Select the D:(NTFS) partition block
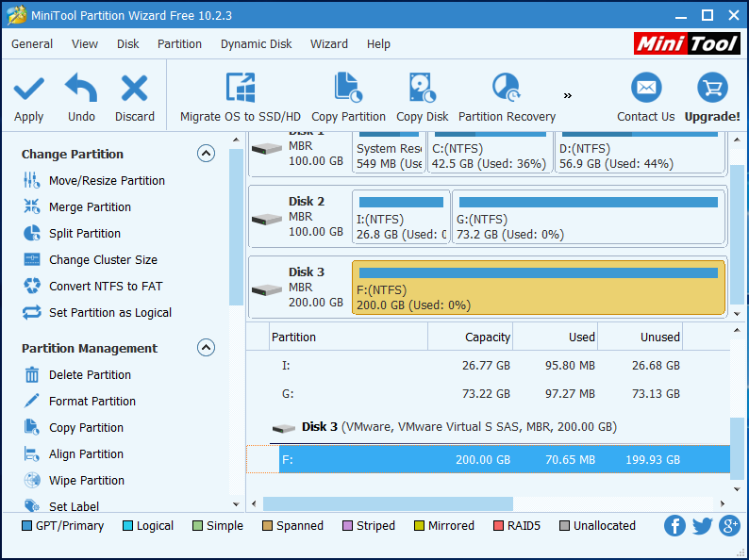 point(641,153)
